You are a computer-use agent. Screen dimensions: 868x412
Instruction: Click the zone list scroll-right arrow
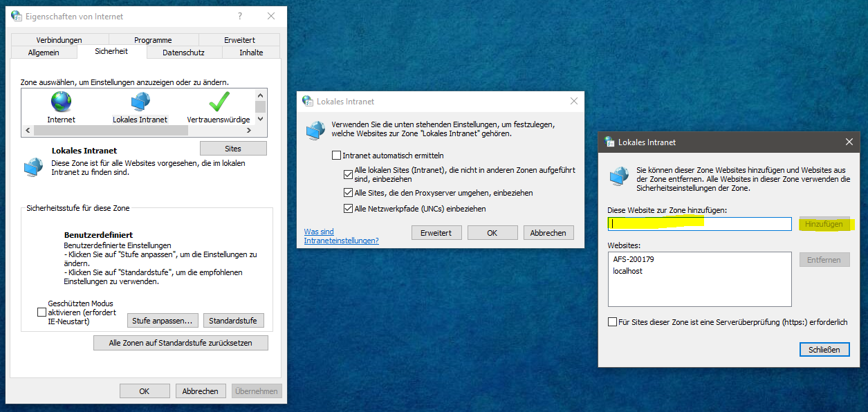coord(250,130)
